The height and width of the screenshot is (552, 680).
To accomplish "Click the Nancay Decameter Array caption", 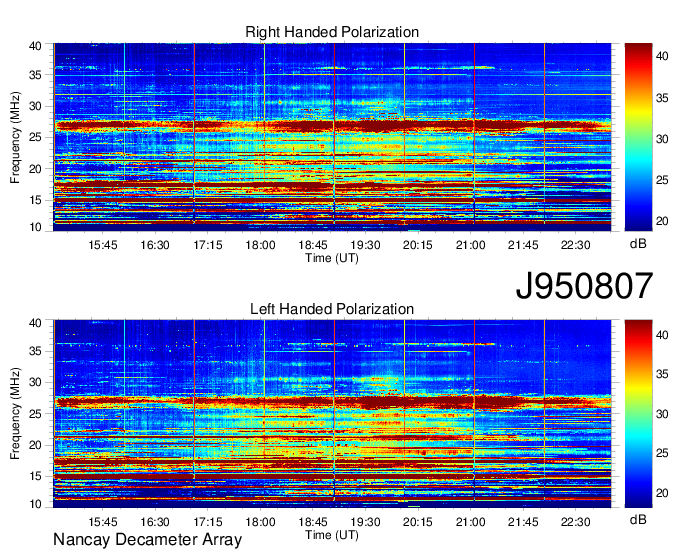I will (x=147, y=540).
